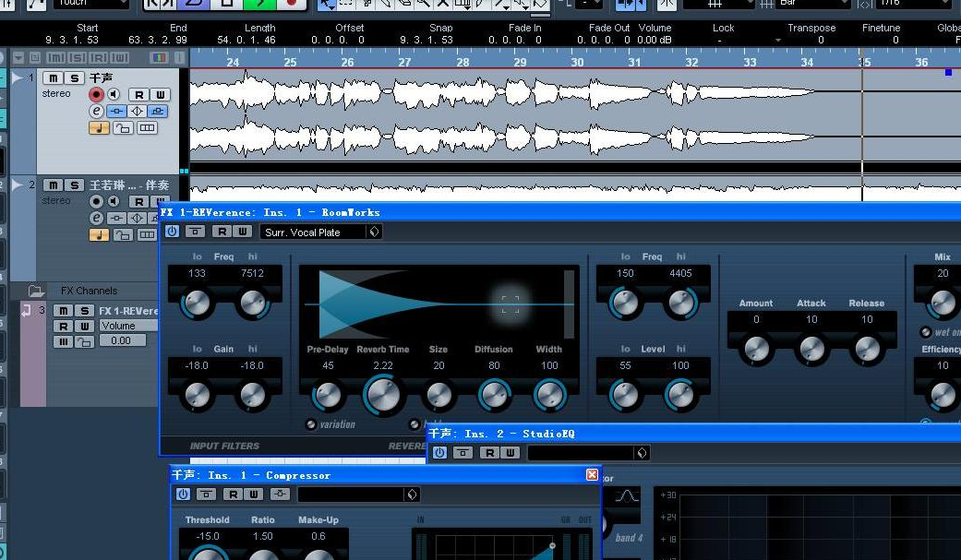Click the record enable button on track 1
961x560 pixels.
[96, 94]
